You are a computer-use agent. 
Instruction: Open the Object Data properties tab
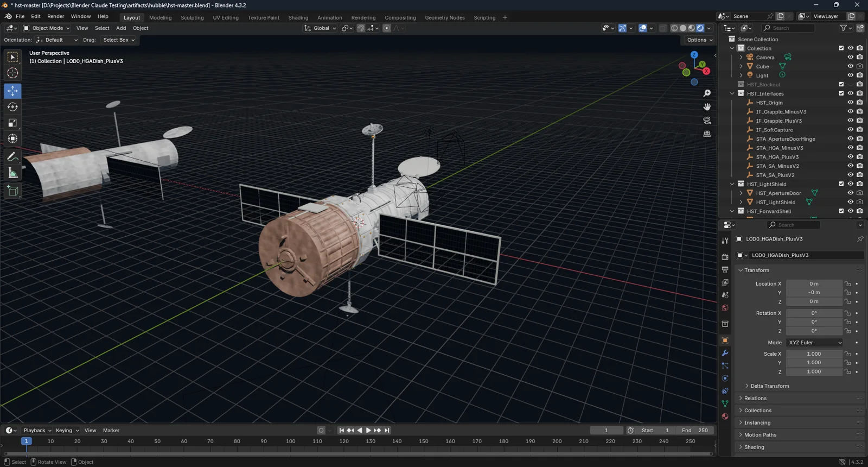[x=725, y=403]
